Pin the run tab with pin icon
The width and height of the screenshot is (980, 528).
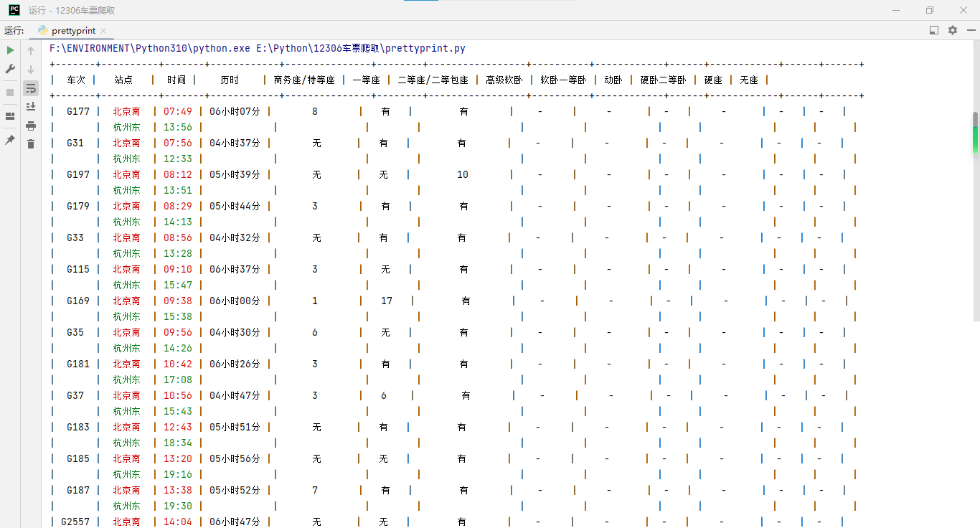[x=10, y=140]
